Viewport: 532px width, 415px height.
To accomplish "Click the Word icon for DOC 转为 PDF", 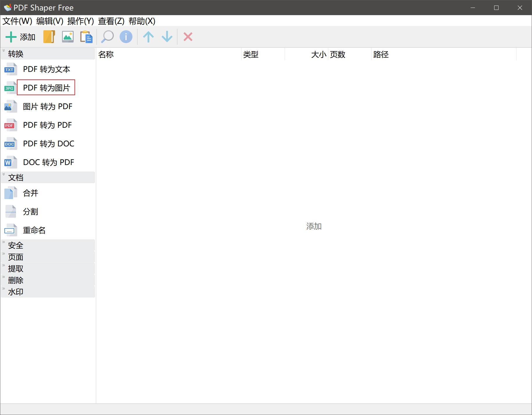I will (x=10, y=162).
